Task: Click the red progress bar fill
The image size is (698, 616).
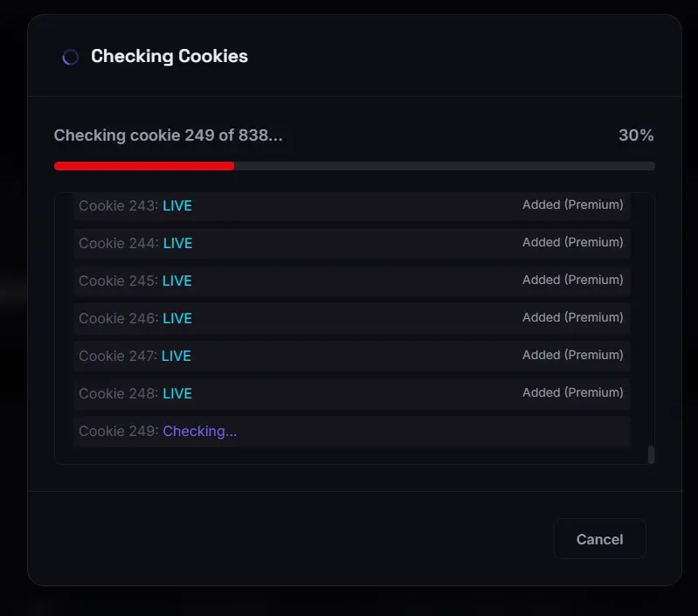Action: click(x=144, y=166)
